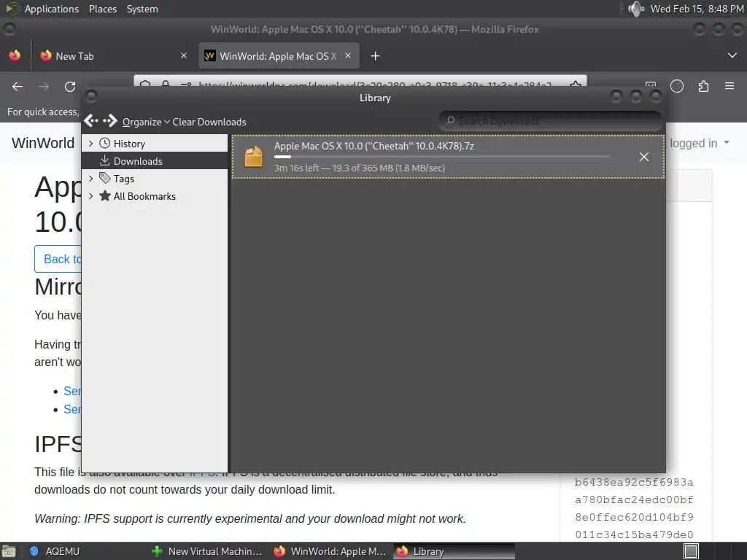Open the Extensions puzzle icon
This screenshot has height=560, width=747.
click(x=703, y=86)
